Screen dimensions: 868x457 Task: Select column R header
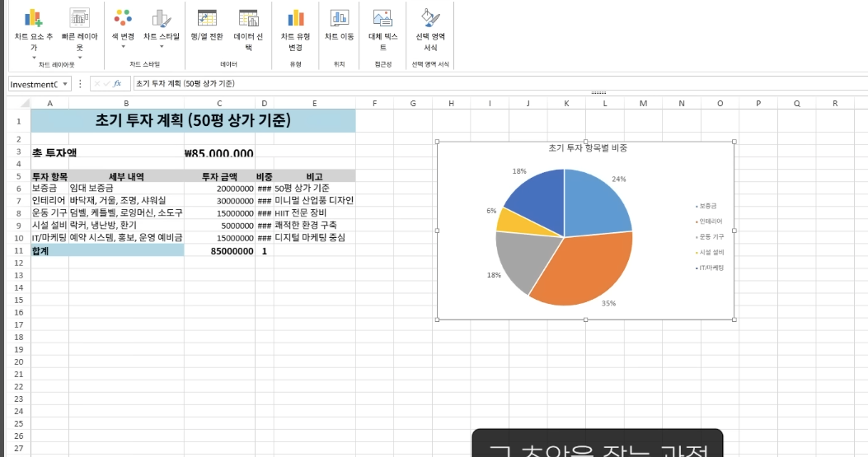point(835,103)
